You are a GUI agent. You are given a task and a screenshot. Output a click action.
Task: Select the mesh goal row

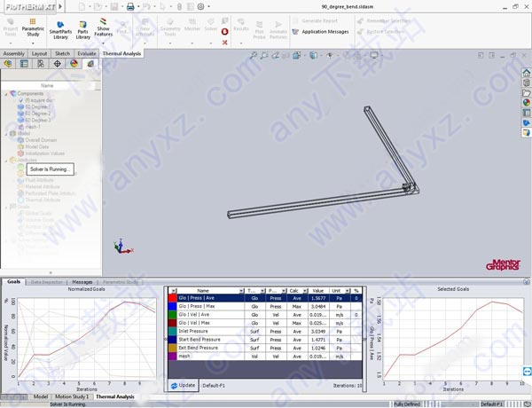pos(265,357)
